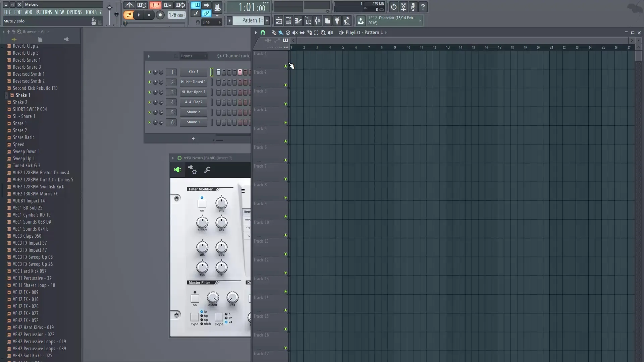Viewport: 644px width, 362px height.
Task: Select the Zoom tool in the Playlist toolbar
Action: (x=323, y=33)
